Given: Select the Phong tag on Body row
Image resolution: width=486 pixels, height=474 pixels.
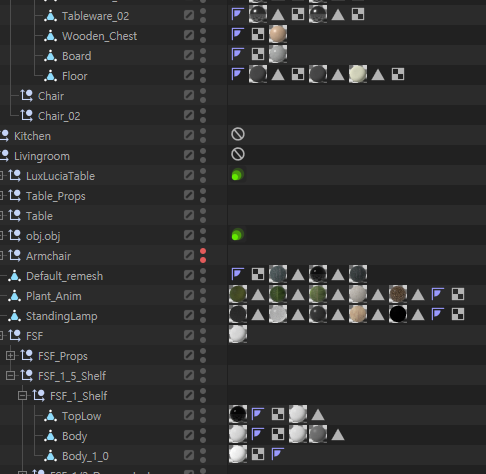Looking at the screenshot, I should tap(258, 434).
